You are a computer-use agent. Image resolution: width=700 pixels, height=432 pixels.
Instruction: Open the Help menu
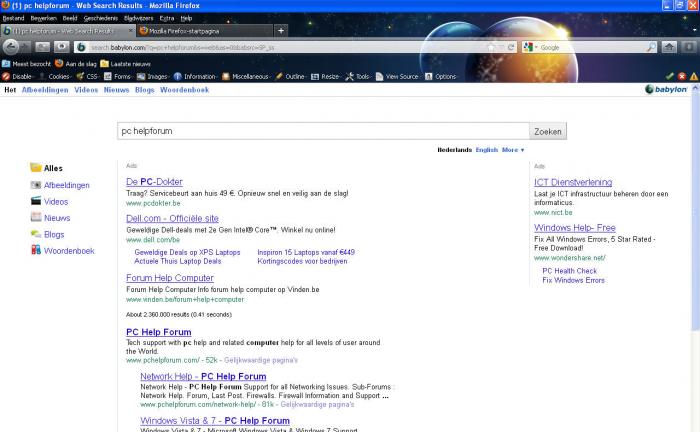186,18
